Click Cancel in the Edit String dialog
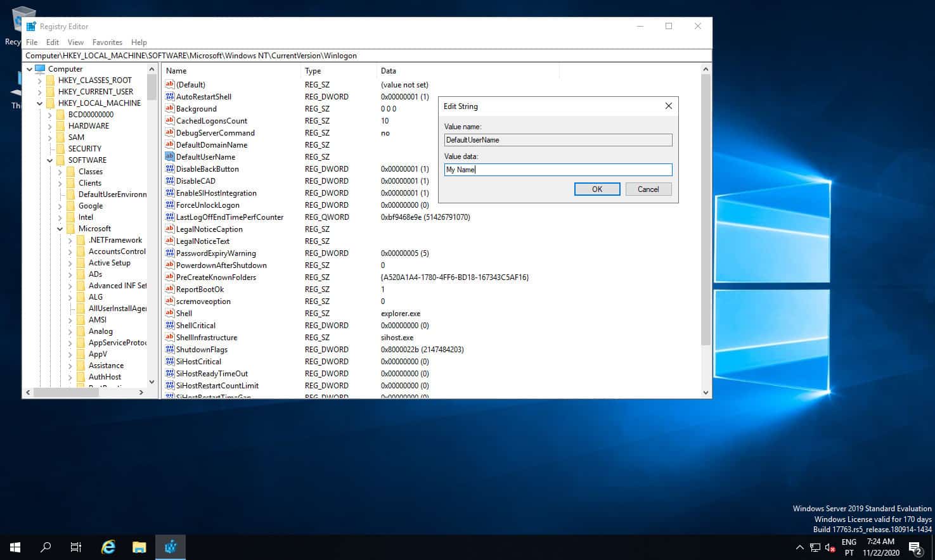The width and height of the screenshot is (935, 560). (x=648, y=189)
